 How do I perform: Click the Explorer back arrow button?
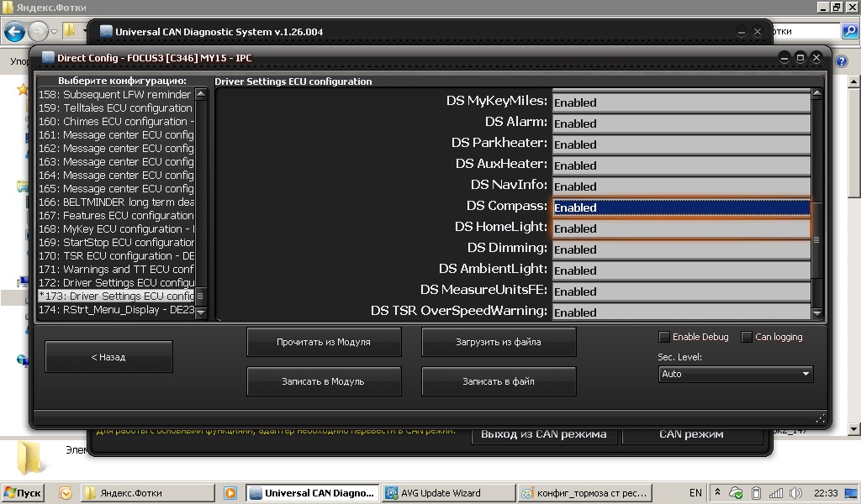[14, 33]
